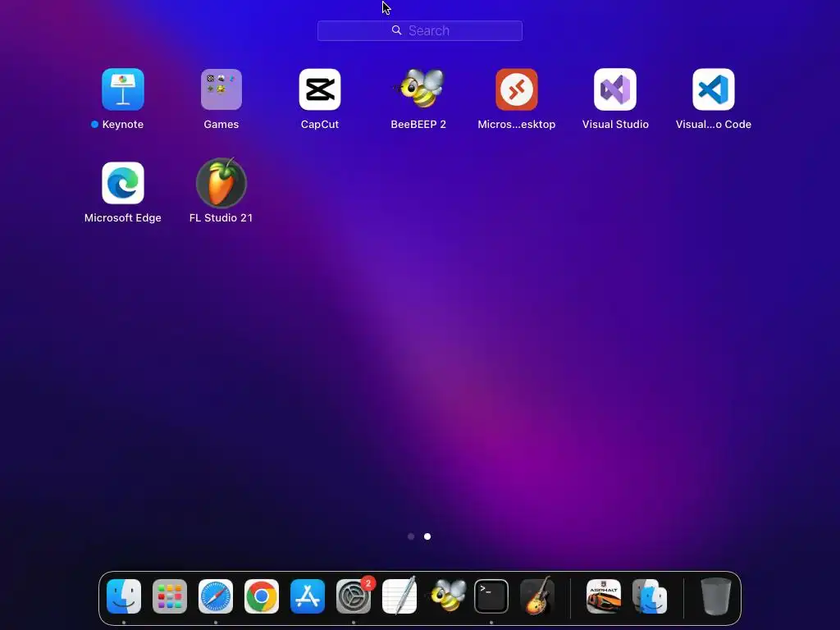Screen dimensions: 840x630
Task: Open BeeBEEP bee icon in the Dock
Action: click(x=447, y=595)
